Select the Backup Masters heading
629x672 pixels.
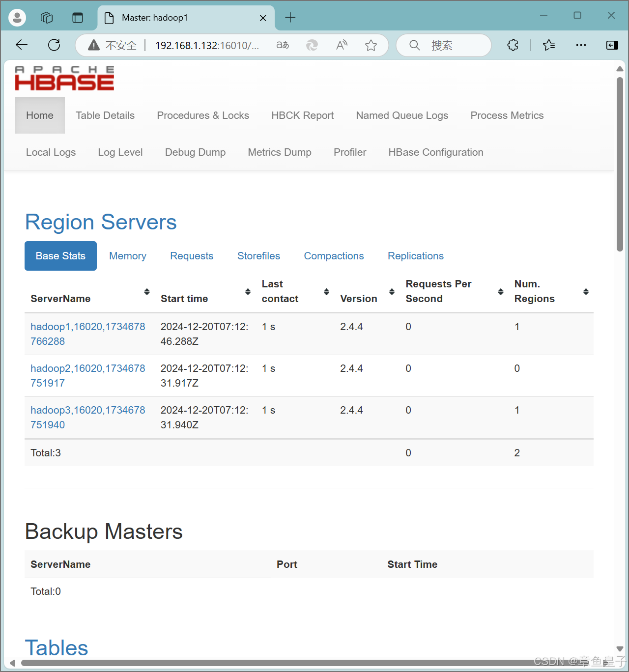coord(104,532)
